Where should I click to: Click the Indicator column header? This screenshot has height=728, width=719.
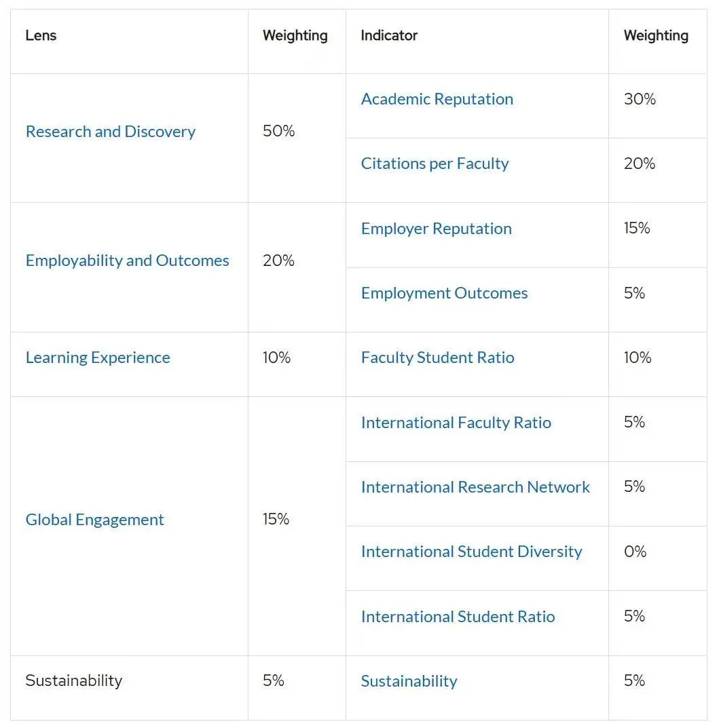[x=388, y=35]
